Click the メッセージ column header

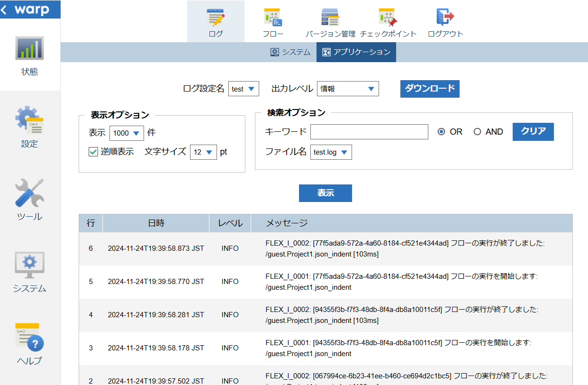(412, 223)
